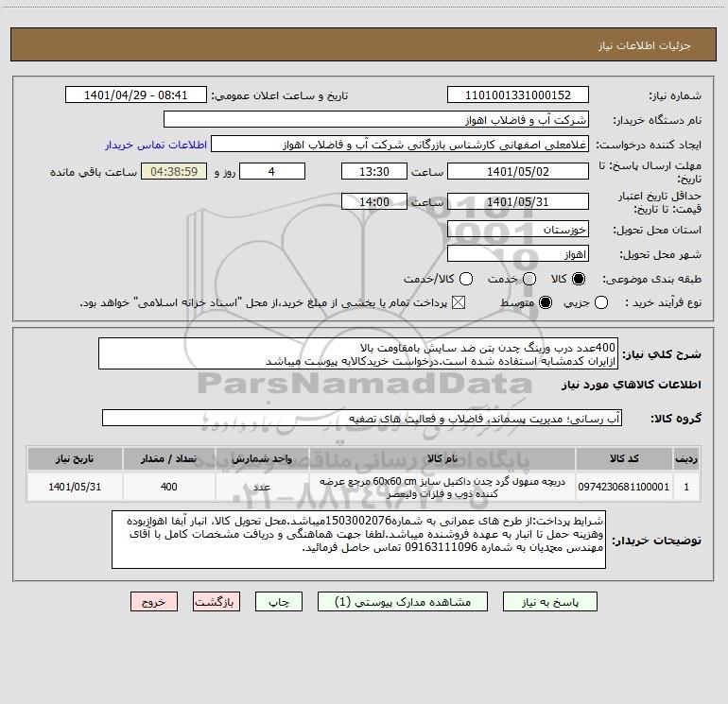Click the buyer name field شرکت آب و فاضلاب اهواز
This screenshot has width=728, height=704.
376,119
